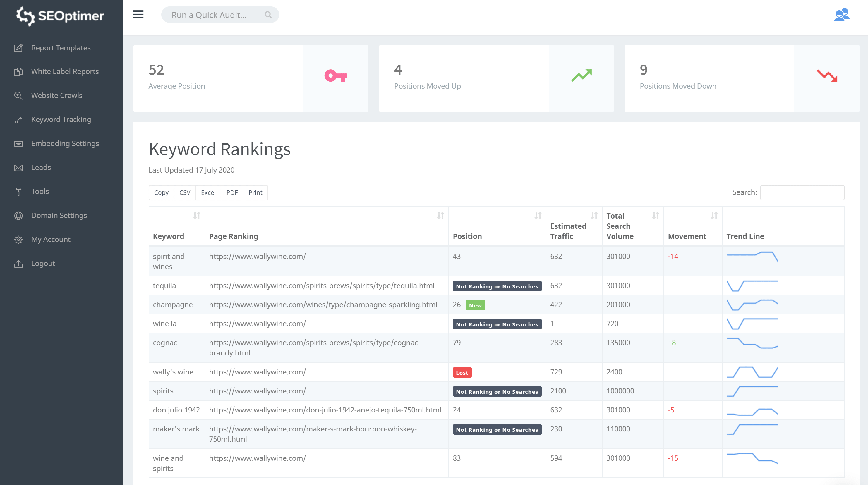
Task: Click the Embedding Settings sidebar icon
Action: pyautogui.click(x=18, y=143)
